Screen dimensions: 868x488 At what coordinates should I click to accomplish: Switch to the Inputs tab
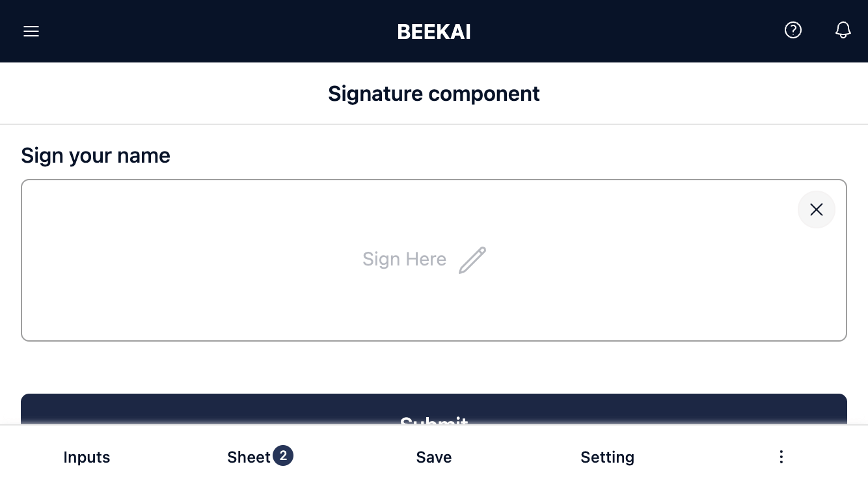pos(87,457)
